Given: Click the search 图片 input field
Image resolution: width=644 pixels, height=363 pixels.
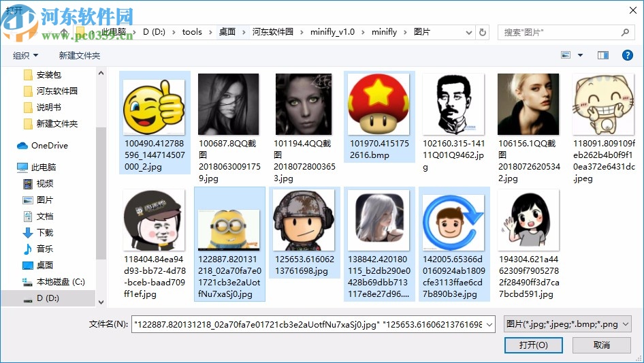Looking at the screenshot, I should (566, 32).
